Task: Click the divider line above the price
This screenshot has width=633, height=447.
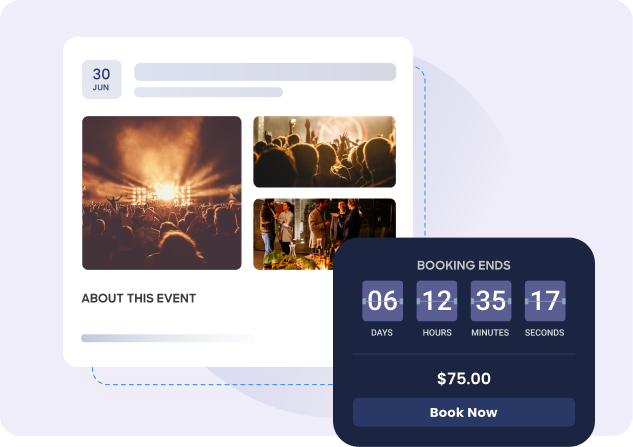Action: pyautogui.click(x=464, y=354)
